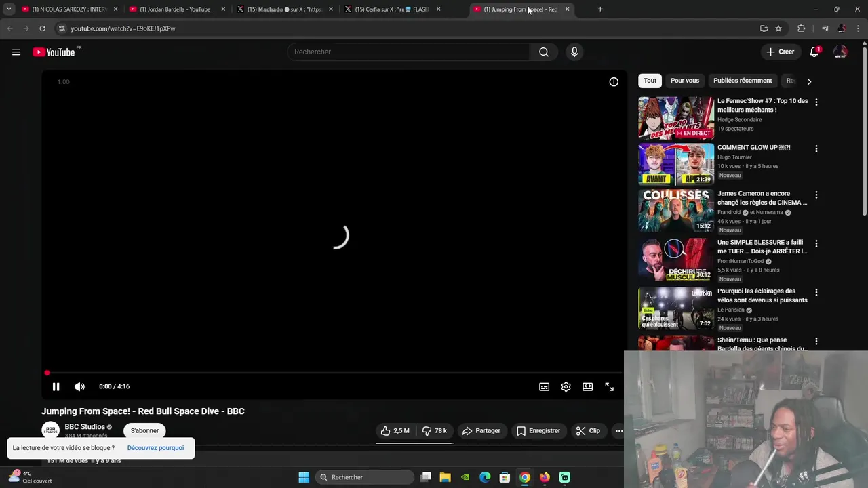Show video info card icon
The height and width of the screenshot is (488, 868).
(614, 82)
